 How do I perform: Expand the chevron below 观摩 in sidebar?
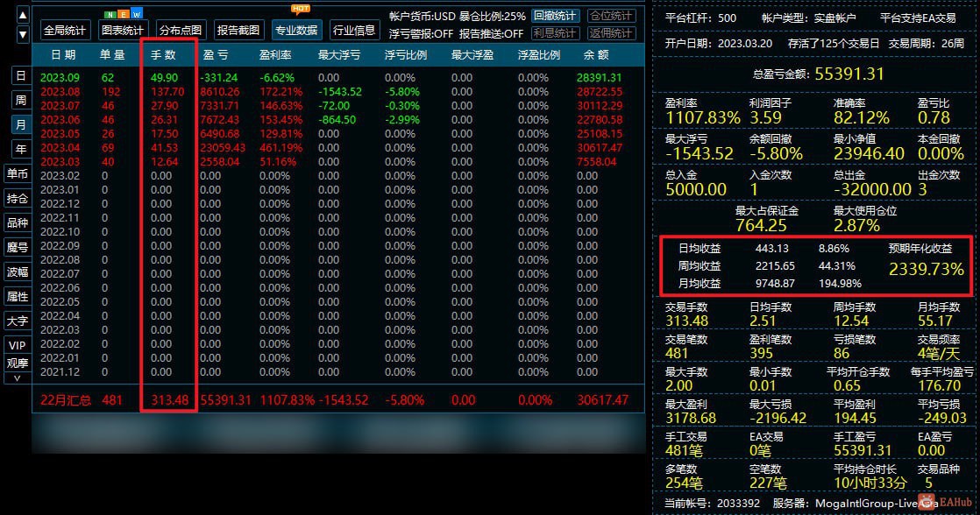tap(18, 378)
